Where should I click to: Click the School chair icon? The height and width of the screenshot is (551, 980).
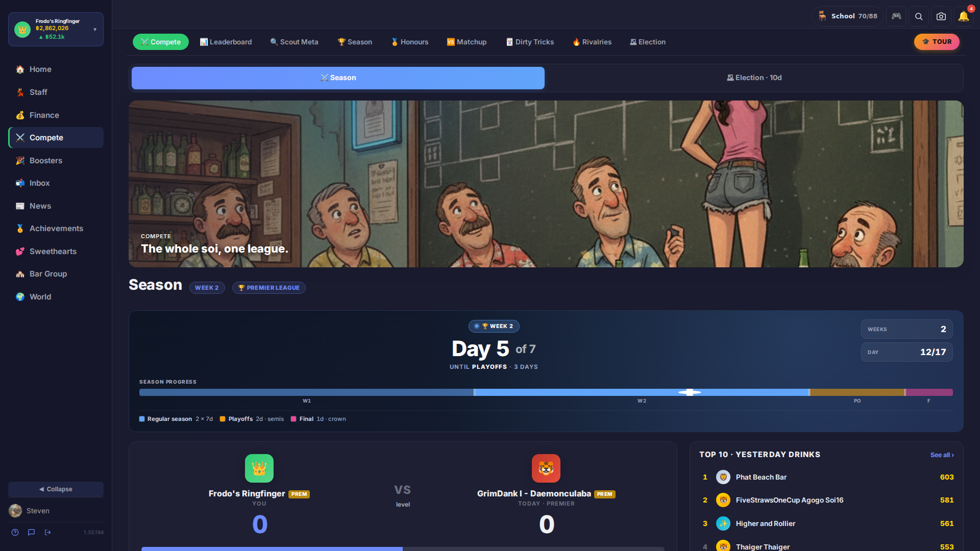coord(822,16)
